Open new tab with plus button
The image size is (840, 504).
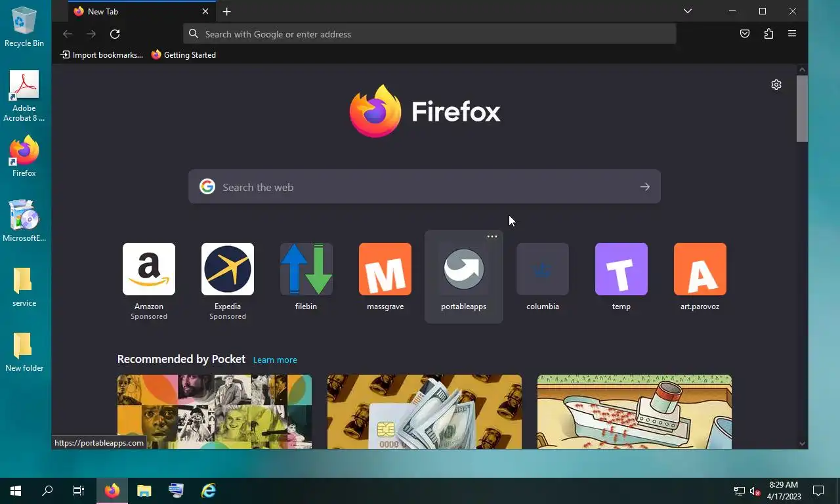coord(226,12)
